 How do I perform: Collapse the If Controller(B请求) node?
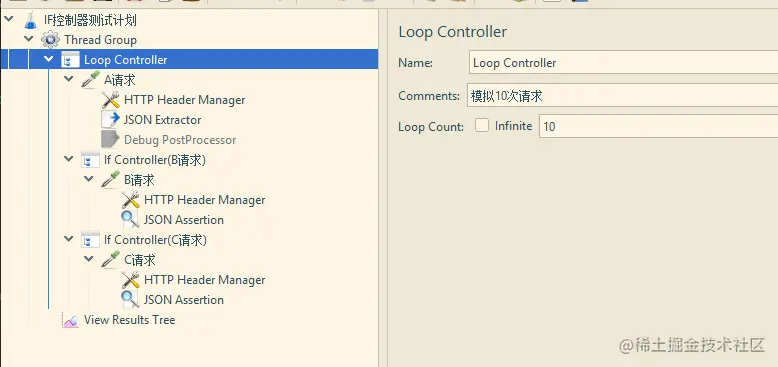coord(68,159)
